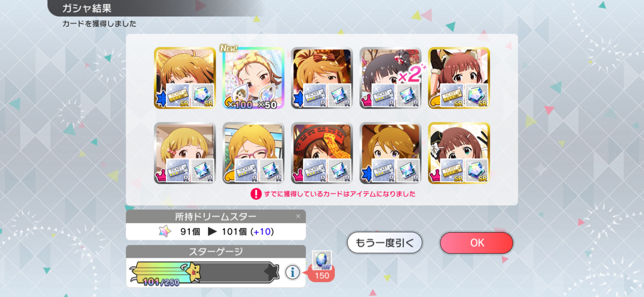Select the last SR card with black glove
The width and height of the screenshot is (644, 297).
click(x=459, y=153)
